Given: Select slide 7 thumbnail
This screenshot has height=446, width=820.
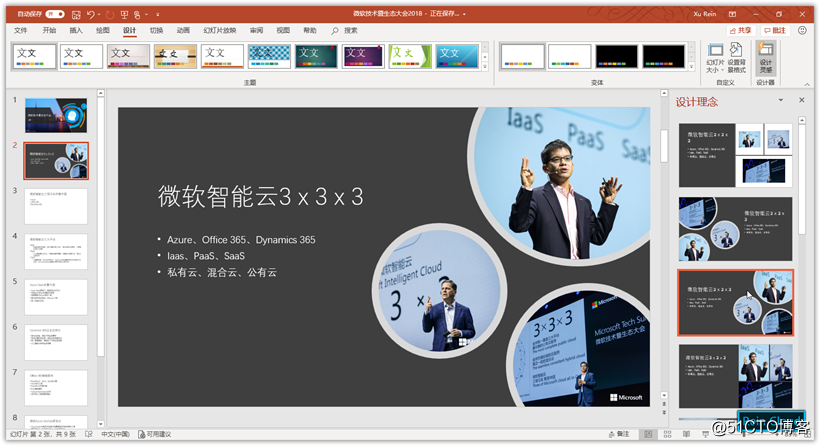Looking at the screenshot, I should pos(56,388).
